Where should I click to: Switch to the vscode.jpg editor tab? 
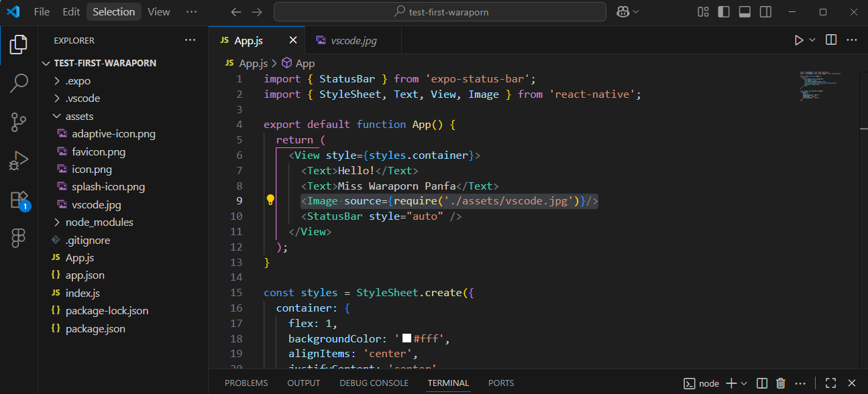click(x=353, y=41)
